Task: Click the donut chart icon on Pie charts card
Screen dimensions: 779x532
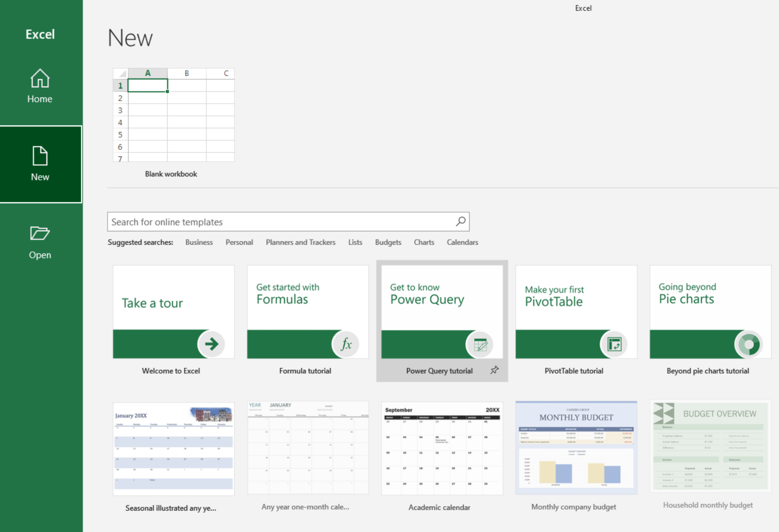Action: point(749,344)
